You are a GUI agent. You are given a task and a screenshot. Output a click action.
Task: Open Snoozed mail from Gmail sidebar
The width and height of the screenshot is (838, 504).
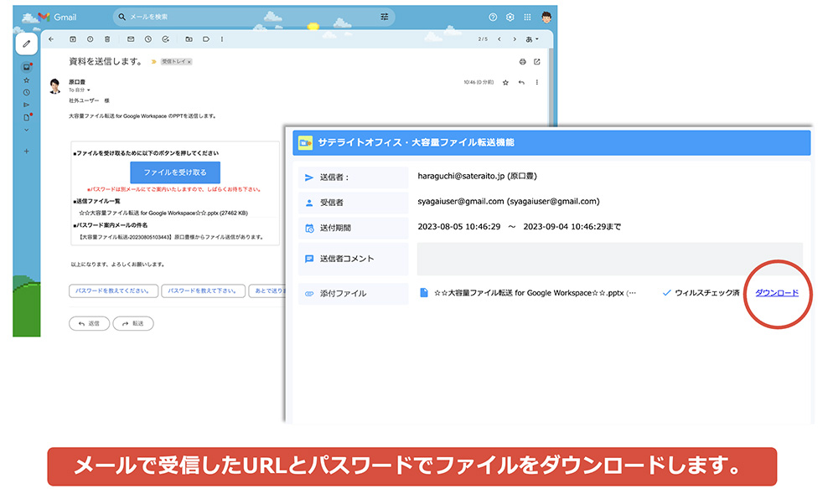(x=26, y=92)
